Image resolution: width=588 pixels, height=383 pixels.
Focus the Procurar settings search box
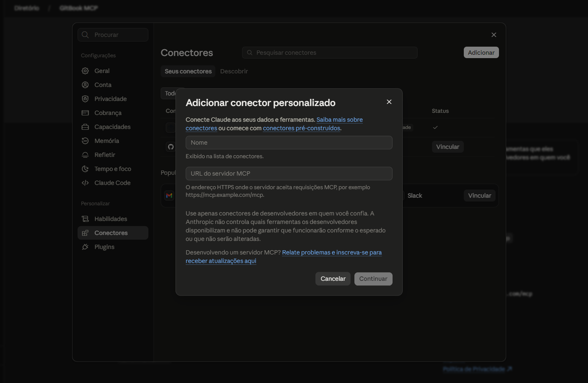(x=113, y=35)
